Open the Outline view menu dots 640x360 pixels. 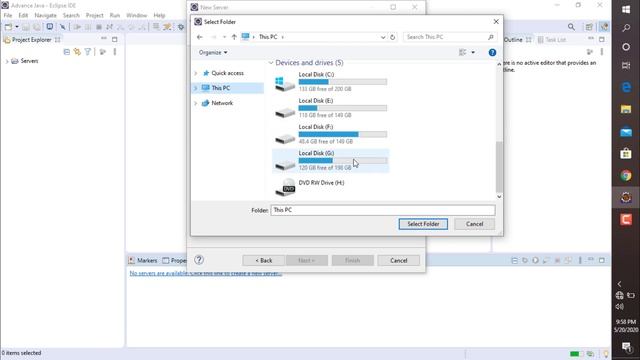602,52
